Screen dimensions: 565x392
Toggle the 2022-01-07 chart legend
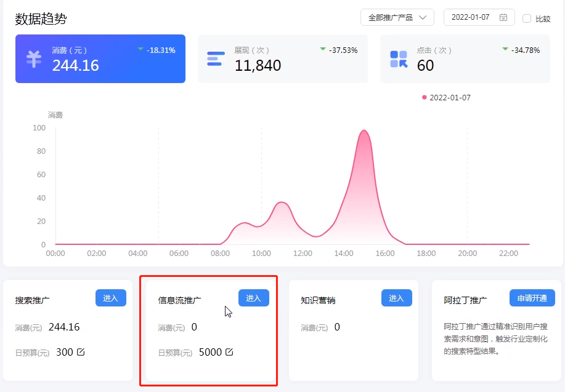tap(446, 98)
